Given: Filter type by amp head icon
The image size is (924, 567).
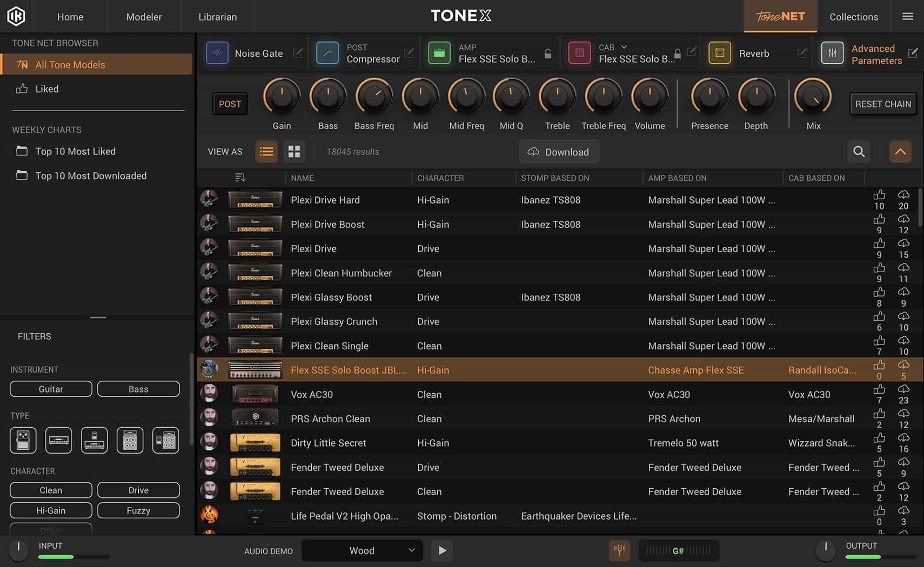Looking at the screenshot, I should coord(59,440).
